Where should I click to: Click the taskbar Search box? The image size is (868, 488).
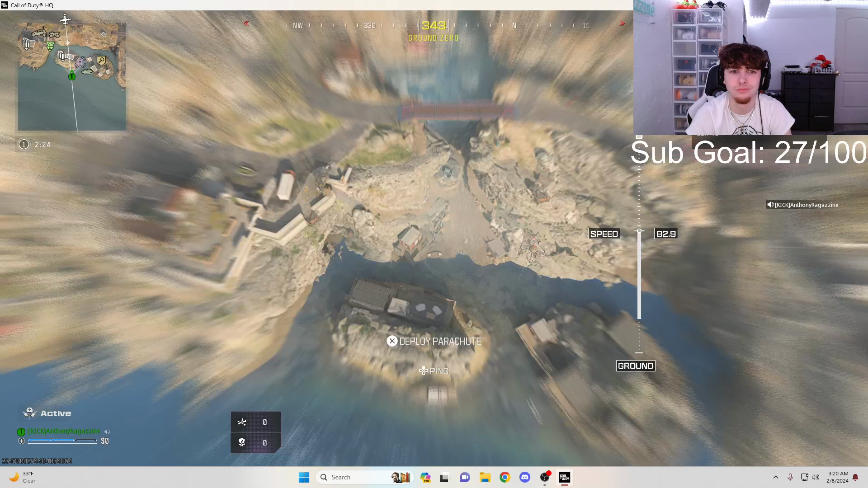tap(364, 477)
